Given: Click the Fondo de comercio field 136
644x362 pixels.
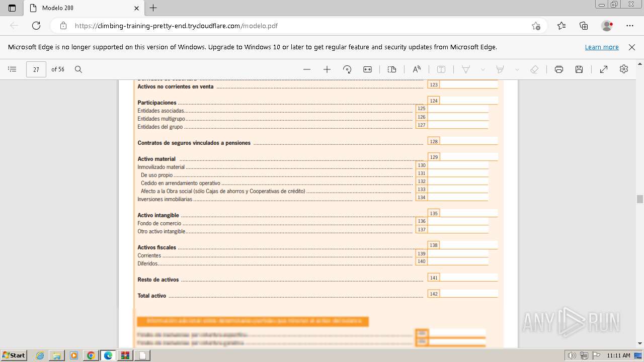Looking at the screenshot, I should pyautogui.click(x=458, y=221).
